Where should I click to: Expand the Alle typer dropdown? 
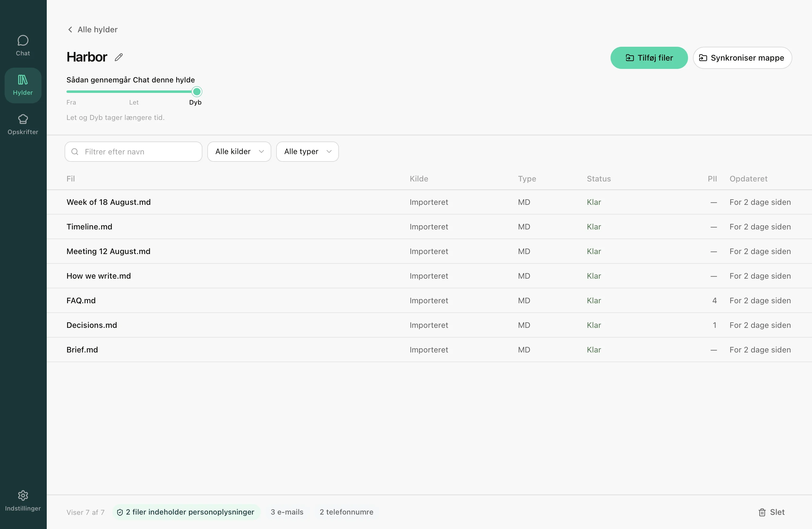click(307, 152)
